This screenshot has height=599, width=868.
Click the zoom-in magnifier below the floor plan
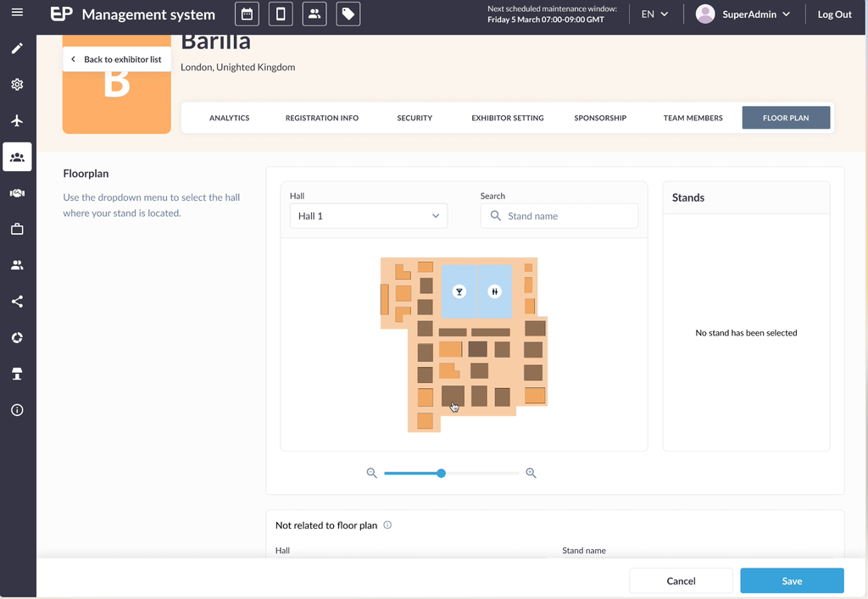click(x=531, y=474)
